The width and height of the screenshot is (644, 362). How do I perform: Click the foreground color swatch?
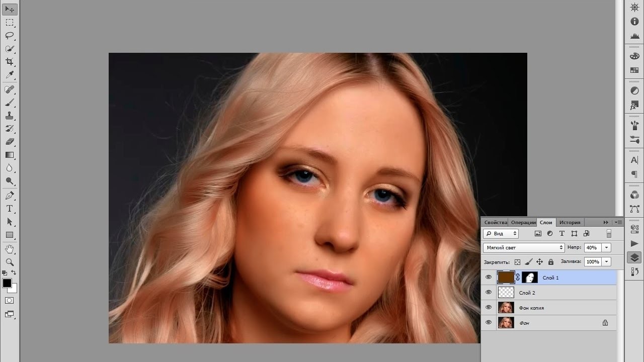(7, 283)
